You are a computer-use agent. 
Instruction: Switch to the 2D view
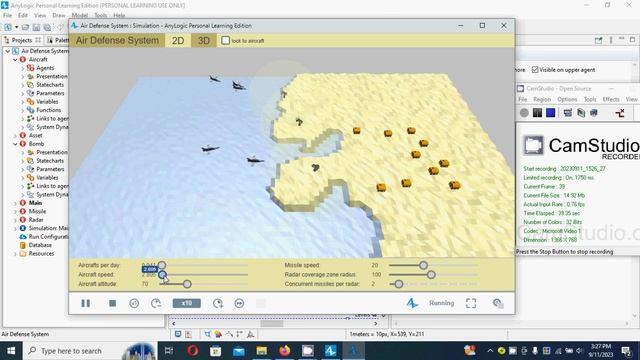pos(178,40)
